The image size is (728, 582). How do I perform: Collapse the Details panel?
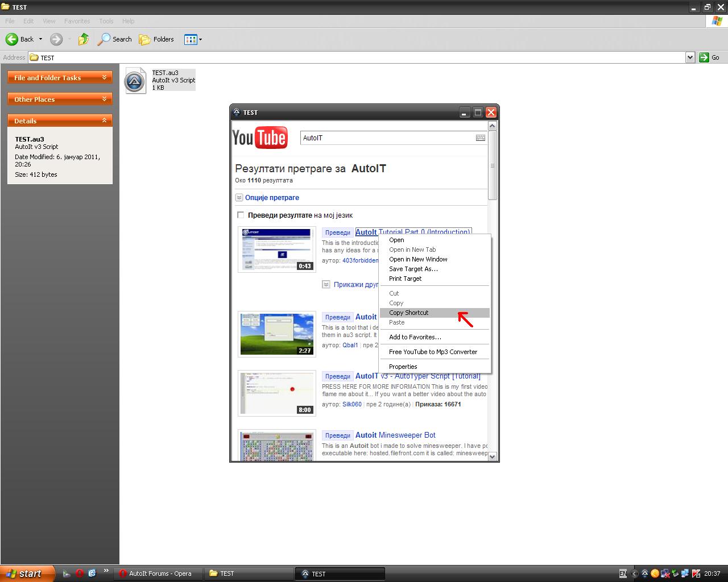104,120
